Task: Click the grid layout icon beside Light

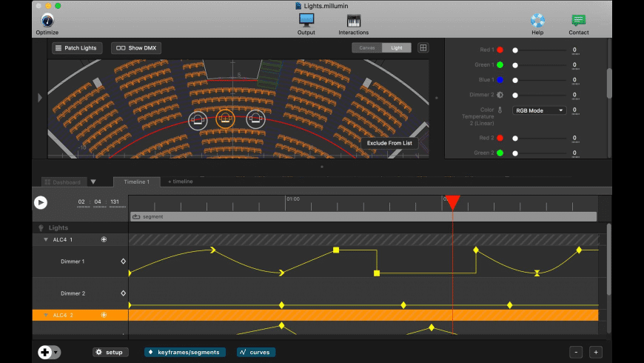Action: click(x=423, y=47)
